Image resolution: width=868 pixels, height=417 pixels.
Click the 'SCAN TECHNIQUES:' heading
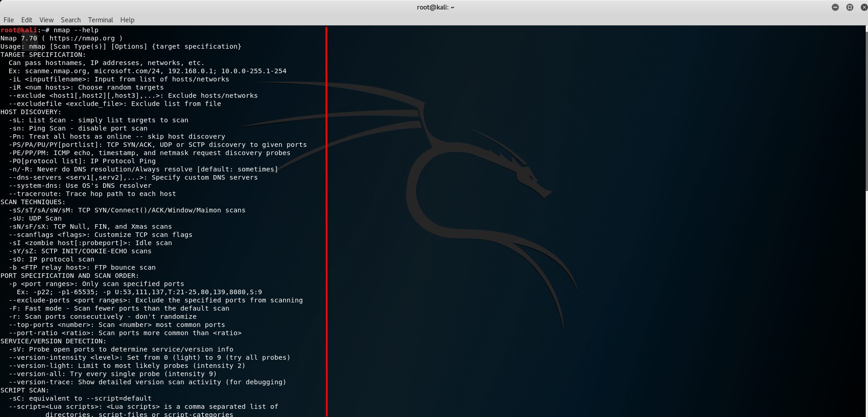(x=33, y=202)
